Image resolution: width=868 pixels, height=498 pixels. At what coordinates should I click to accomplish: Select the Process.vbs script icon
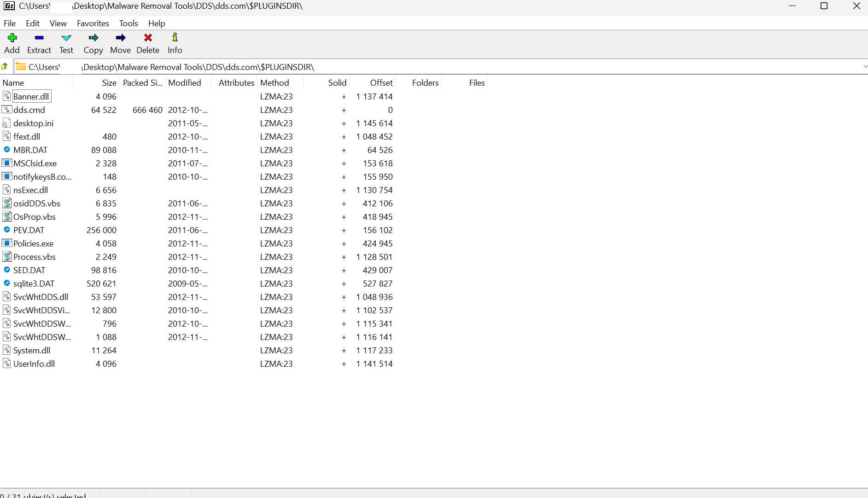tap(7, 256)
